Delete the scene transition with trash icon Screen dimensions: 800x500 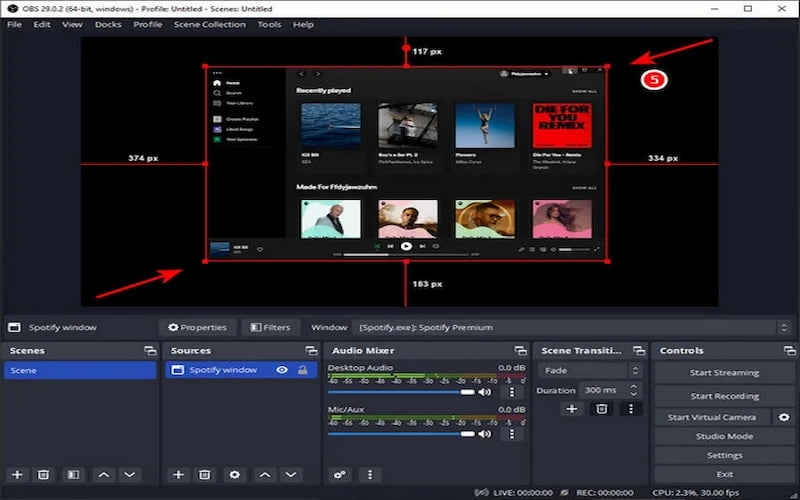601,408
